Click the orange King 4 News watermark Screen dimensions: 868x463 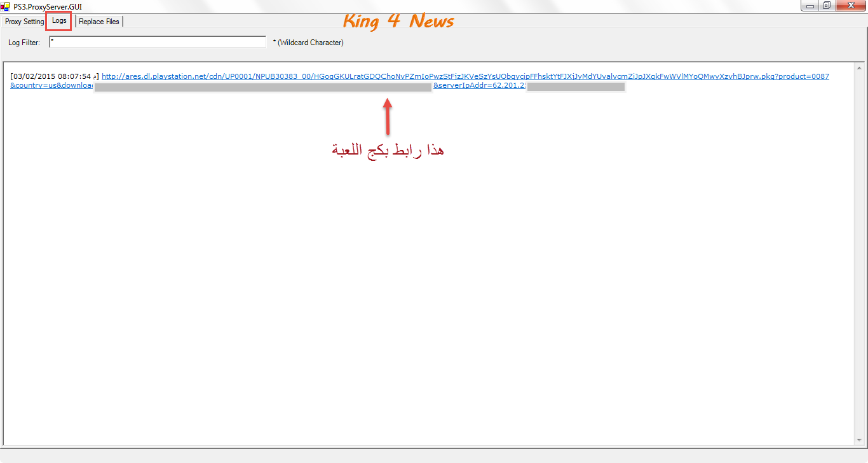[x=398, y=21]
